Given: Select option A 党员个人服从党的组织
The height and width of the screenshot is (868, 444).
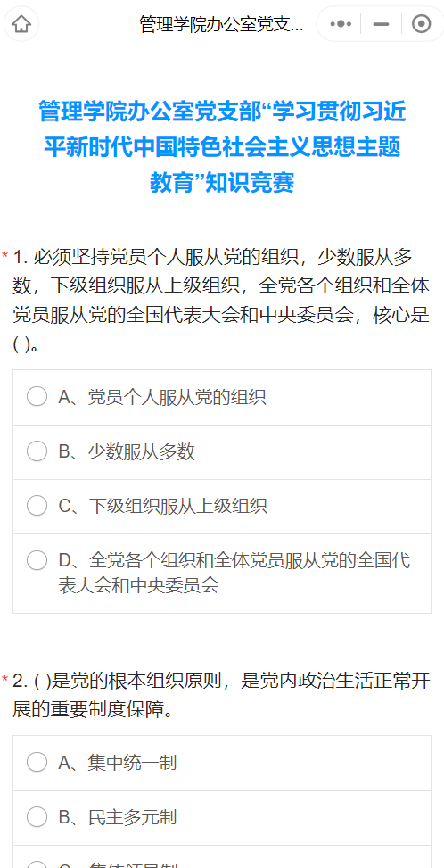Looking at the screenshot, I should 222,398.
